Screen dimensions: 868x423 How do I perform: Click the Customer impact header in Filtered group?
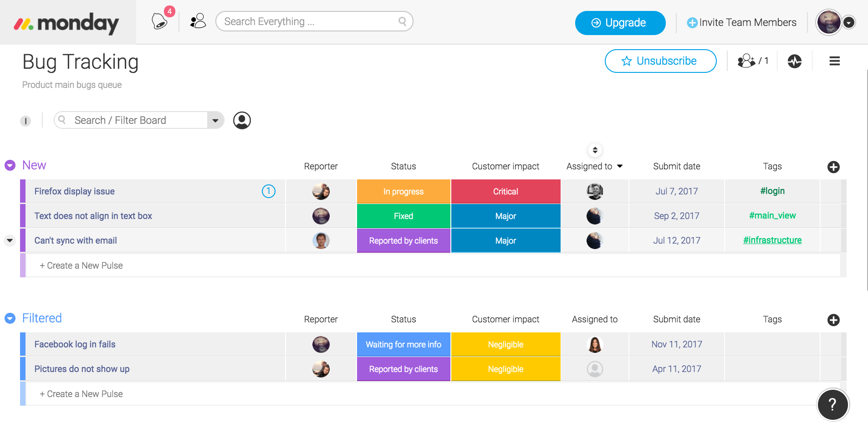[x=505, y=319]
